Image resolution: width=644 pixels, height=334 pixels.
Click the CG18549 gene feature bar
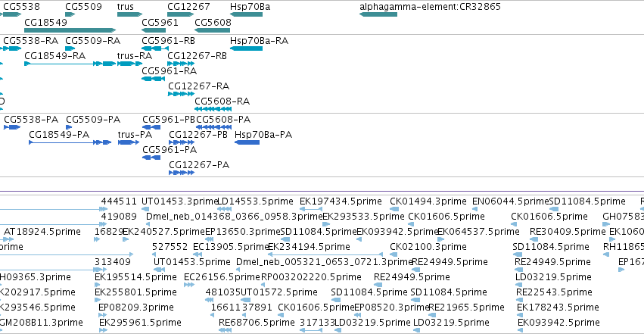pos(70,30)
